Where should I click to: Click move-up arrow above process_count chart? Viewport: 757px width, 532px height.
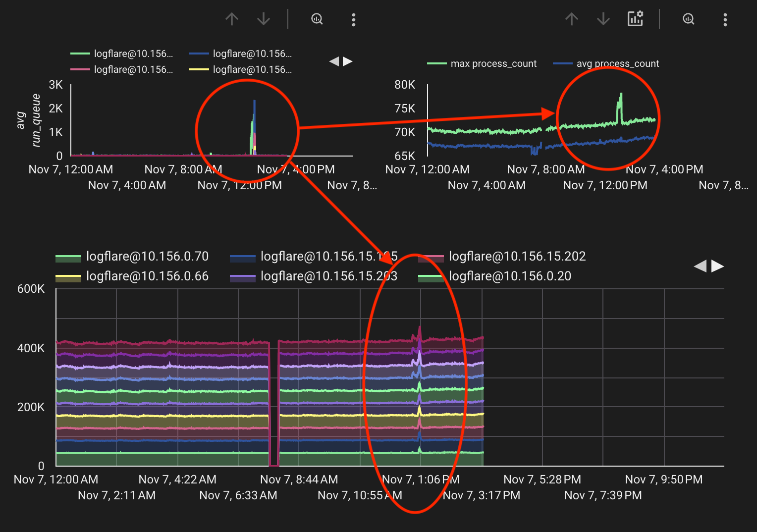(x=572, y=19)
